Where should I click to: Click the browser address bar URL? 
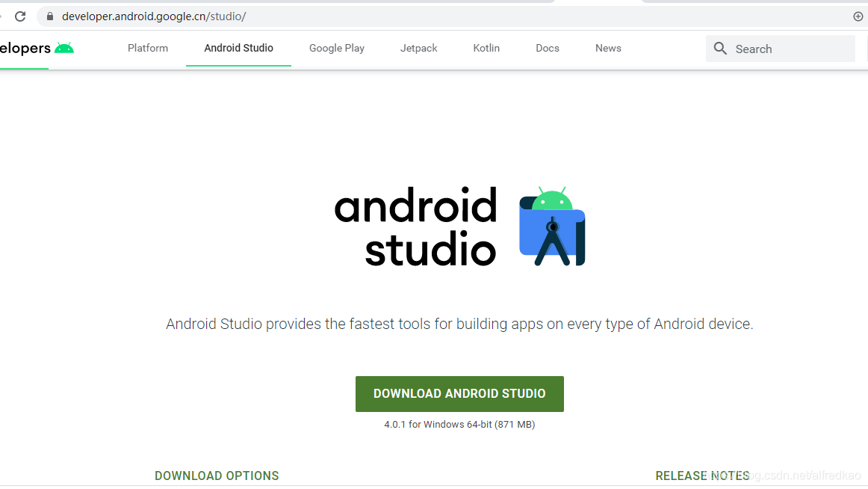[154, 16]
